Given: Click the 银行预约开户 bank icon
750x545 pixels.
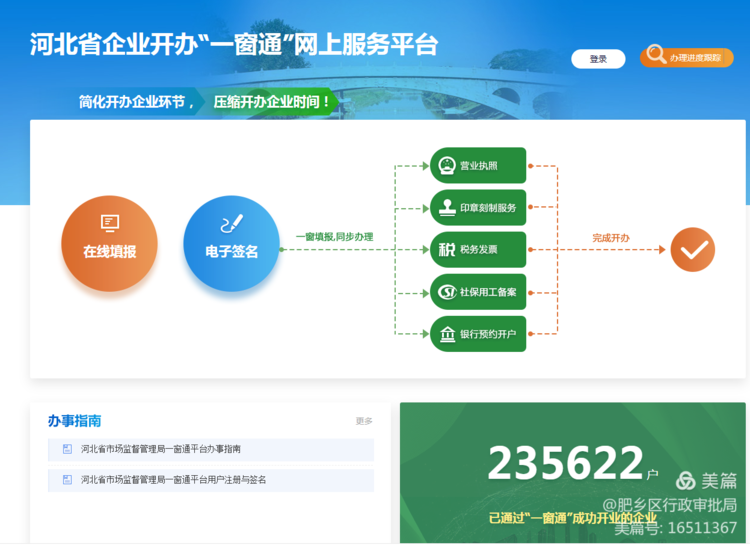Looking at the screenshot, I should (446, 334).
